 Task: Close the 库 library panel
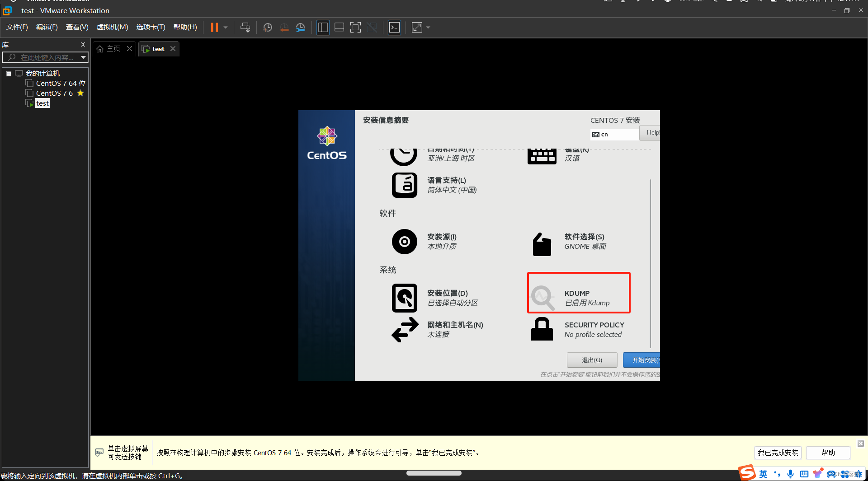pos(83,44)
